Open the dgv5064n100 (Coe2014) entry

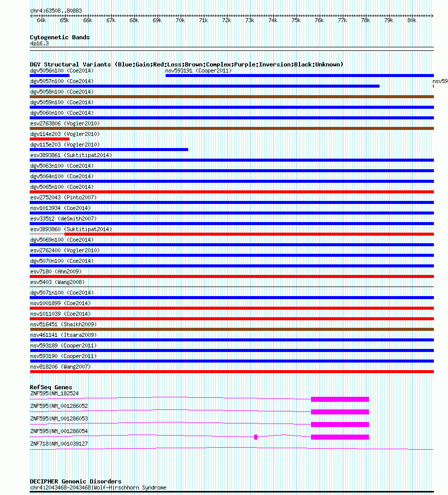(62, 176)
